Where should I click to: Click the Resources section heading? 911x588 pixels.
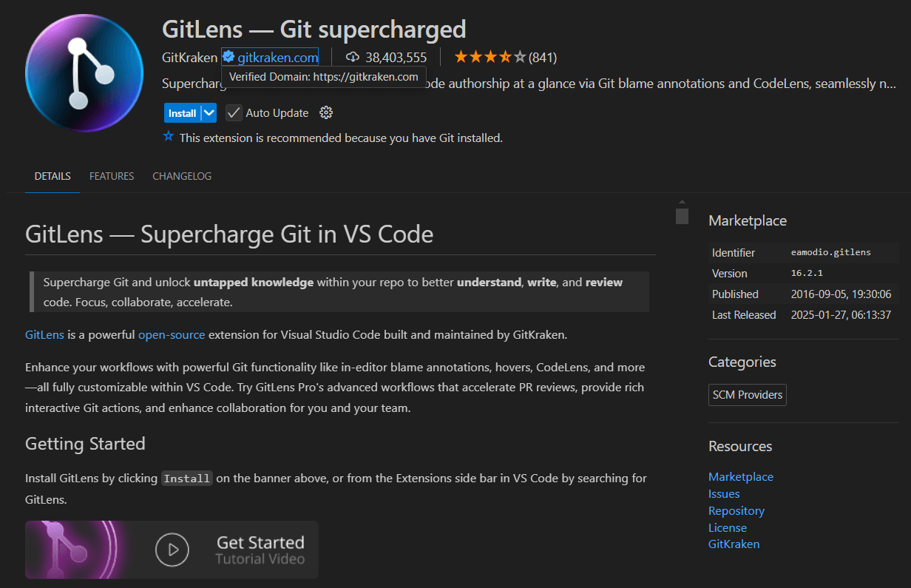tap(740, 446)
